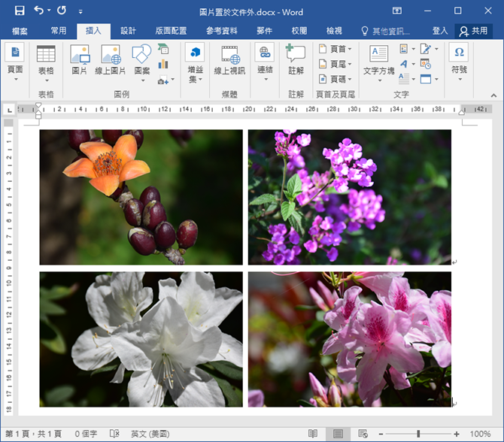Image resolution: width=504 pixels, height=442 pixels.
Task: Click 登入 to sign in
Action: tap(440, 31)
